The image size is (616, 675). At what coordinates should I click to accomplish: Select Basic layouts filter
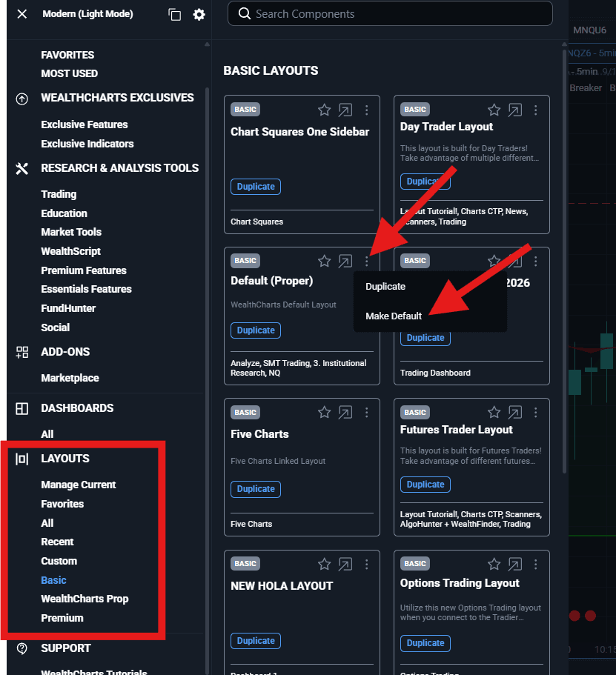tap(53, 581)
